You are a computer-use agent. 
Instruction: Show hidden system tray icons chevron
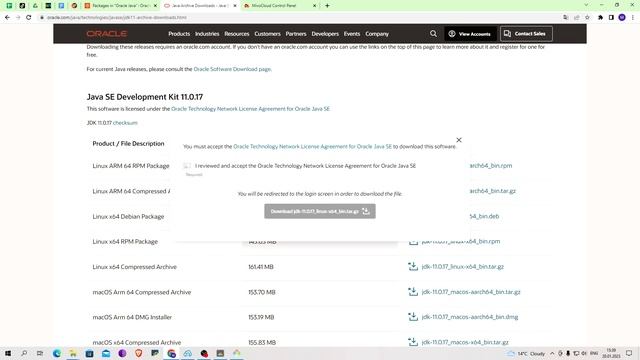click(x=552, y=353)
